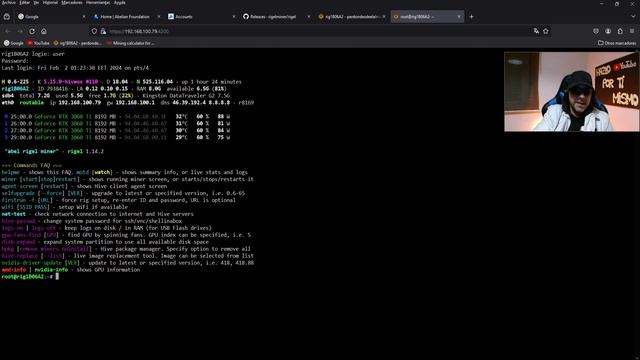Open the Google bookmark
640x360 pixels.
point(13,43)
